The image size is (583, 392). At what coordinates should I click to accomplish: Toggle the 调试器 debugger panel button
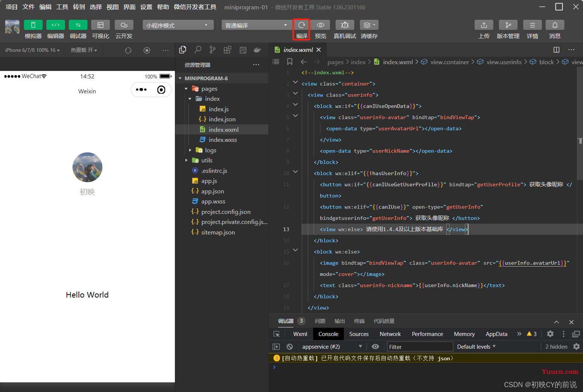click(x=78, y=25)
